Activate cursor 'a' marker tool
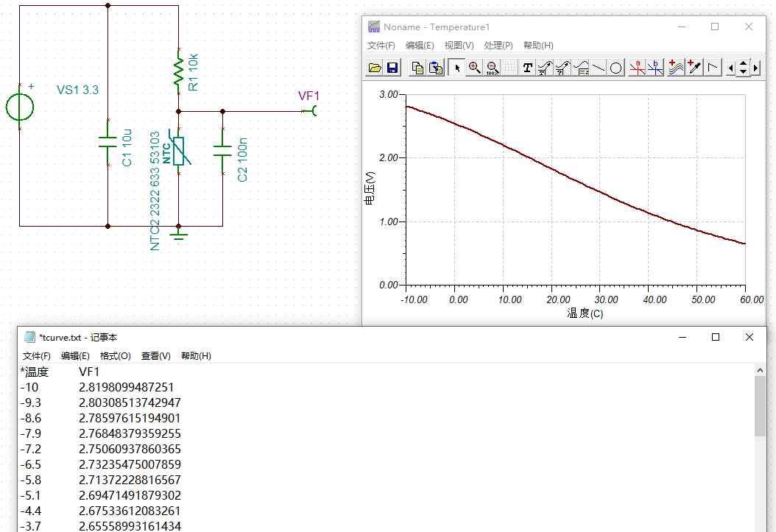Screen dimensions: 776x532 point(637,68)
